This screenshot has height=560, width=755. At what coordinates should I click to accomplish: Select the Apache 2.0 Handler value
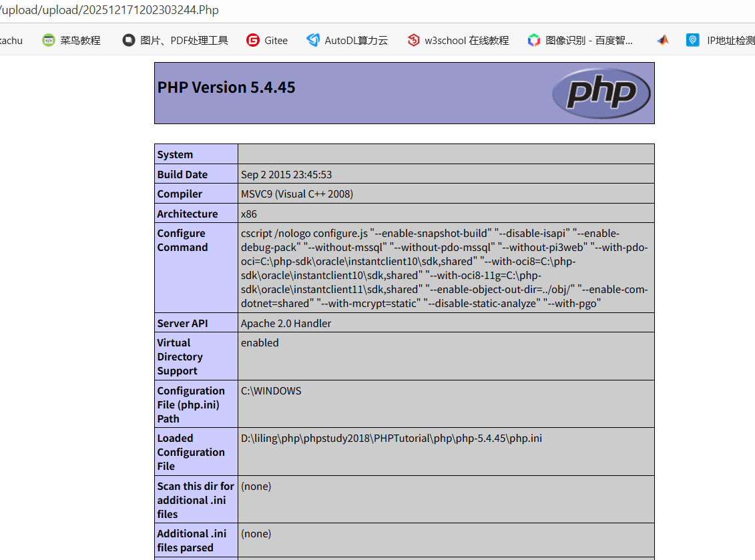(x=286, y=323)
